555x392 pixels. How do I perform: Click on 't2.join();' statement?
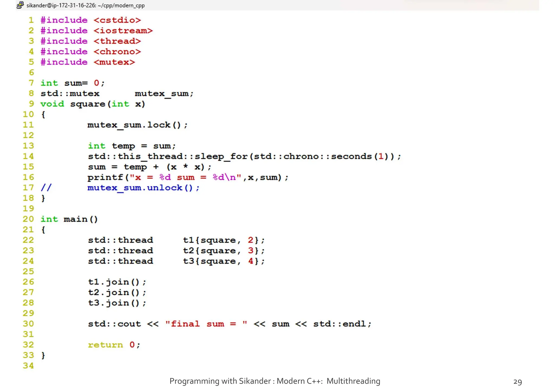point(117,293)
